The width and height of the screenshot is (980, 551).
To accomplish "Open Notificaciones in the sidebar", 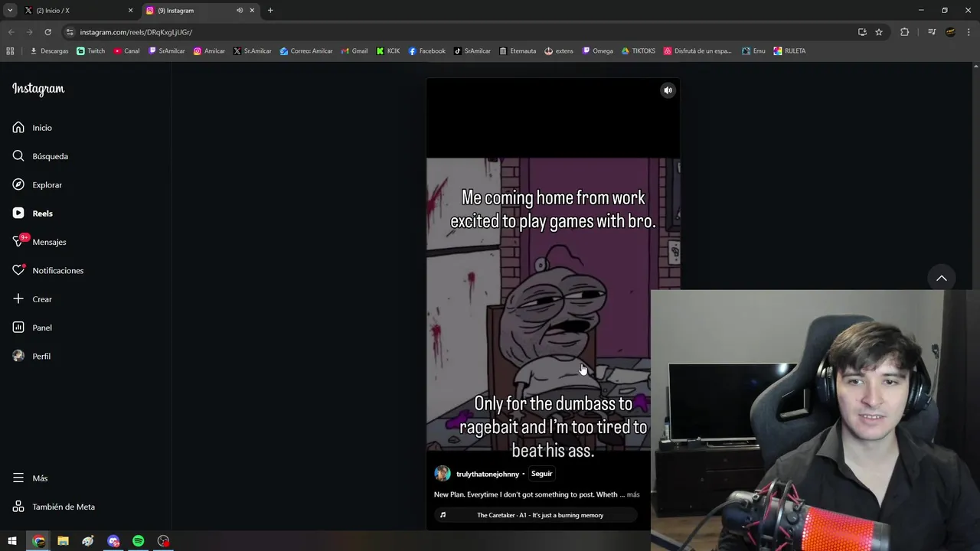I will click(x=47, y=271).
